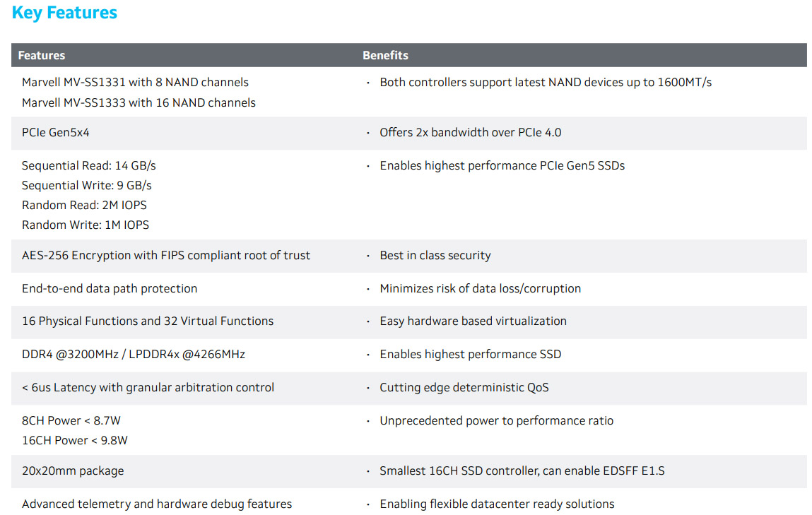Viewport: 812px width, 515px height.
Task: Select Advanced telemetry and hardware debug features
Action: 157,504
